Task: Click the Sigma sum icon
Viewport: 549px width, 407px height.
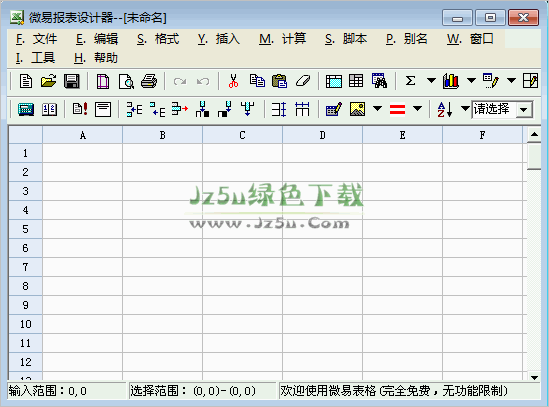Action: click(410, 81)
